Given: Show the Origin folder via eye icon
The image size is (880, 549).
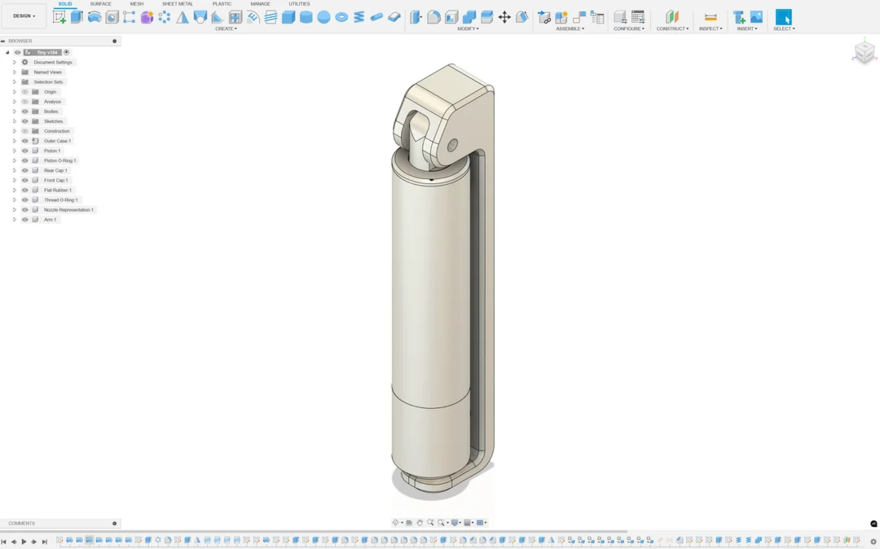Looking at the screenshot, I should pos(25,92).
